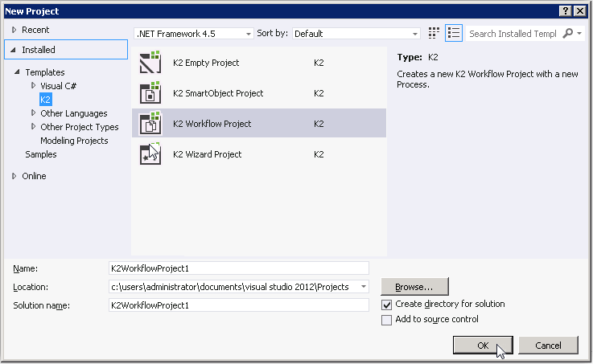593x364 pixels.
Task: Select Other Project Types tree item
Action: [x=80, y=127]
